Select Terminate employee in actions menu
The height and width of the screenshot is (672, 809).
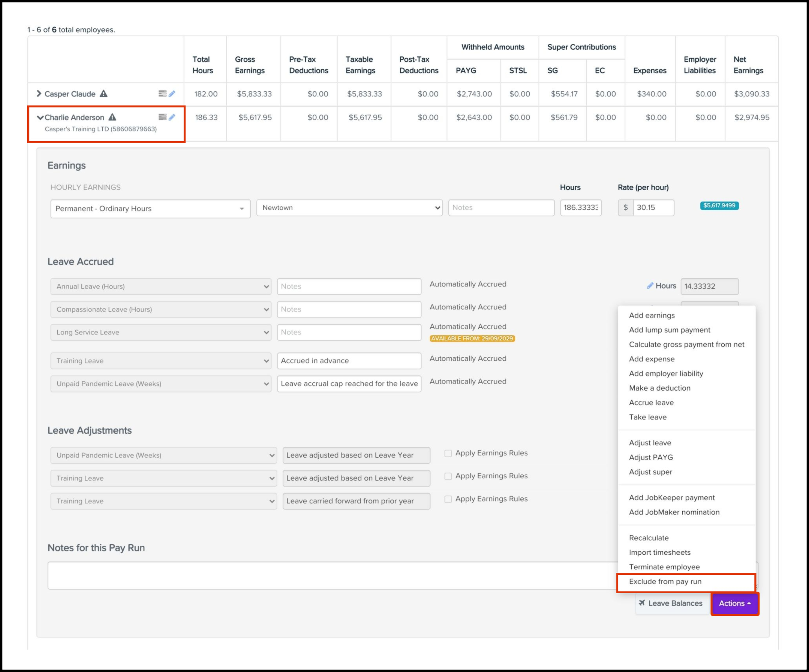(664, 567)
